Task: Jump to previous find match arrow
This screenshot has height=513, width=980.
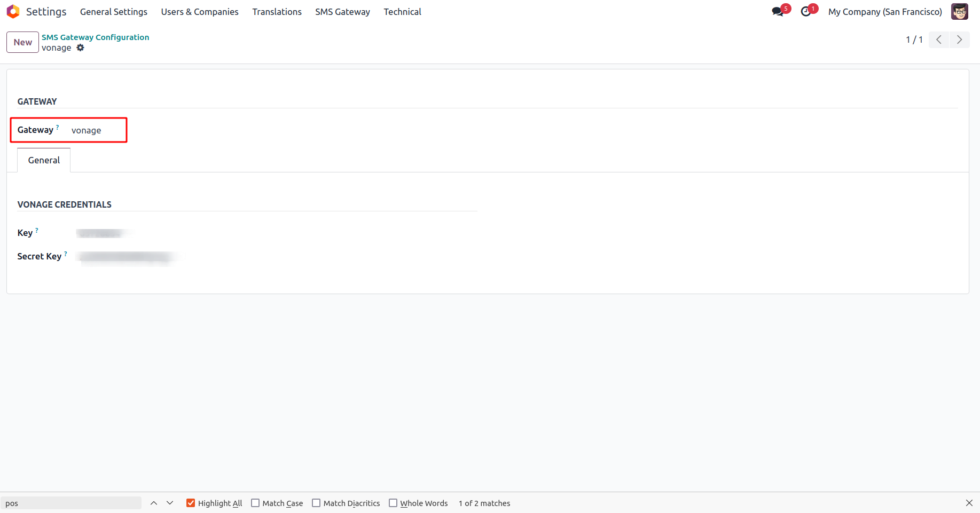Action: (154, 503)
